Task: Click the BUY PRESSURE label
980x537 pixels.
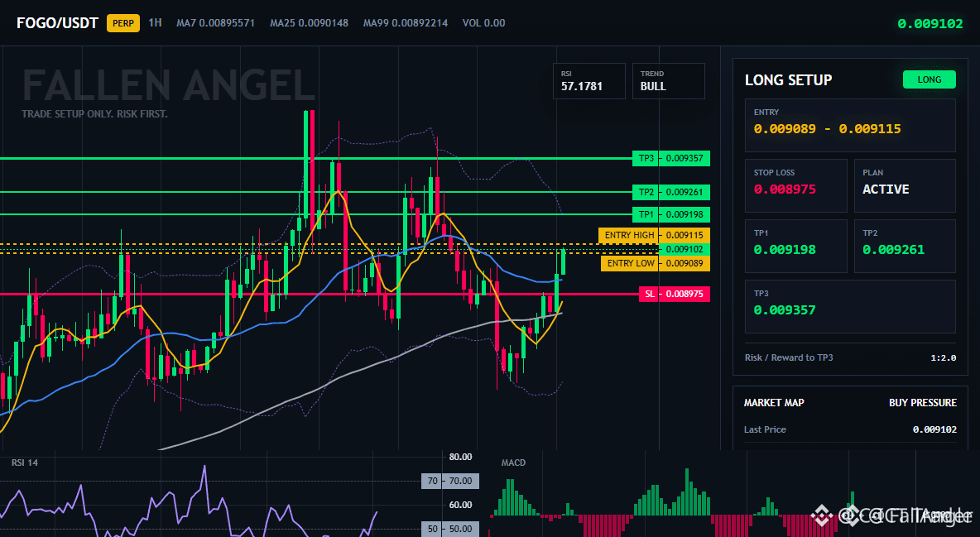Action: click(923, 403)
